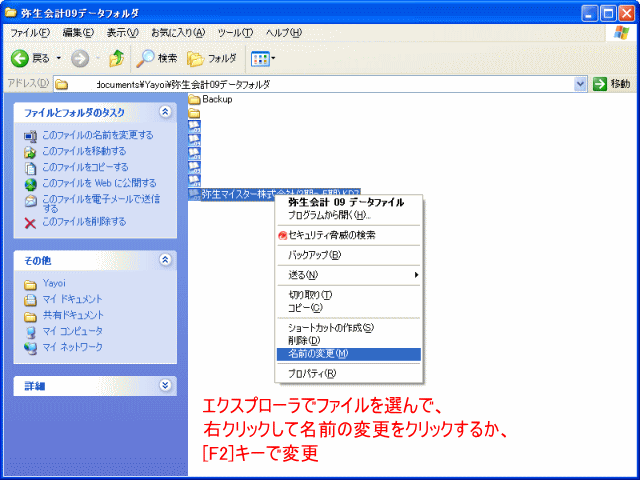This screenshot has height=480, width=640.
Task: Click the マイ コンピュータ computer icon
Action: pos(30,333)
